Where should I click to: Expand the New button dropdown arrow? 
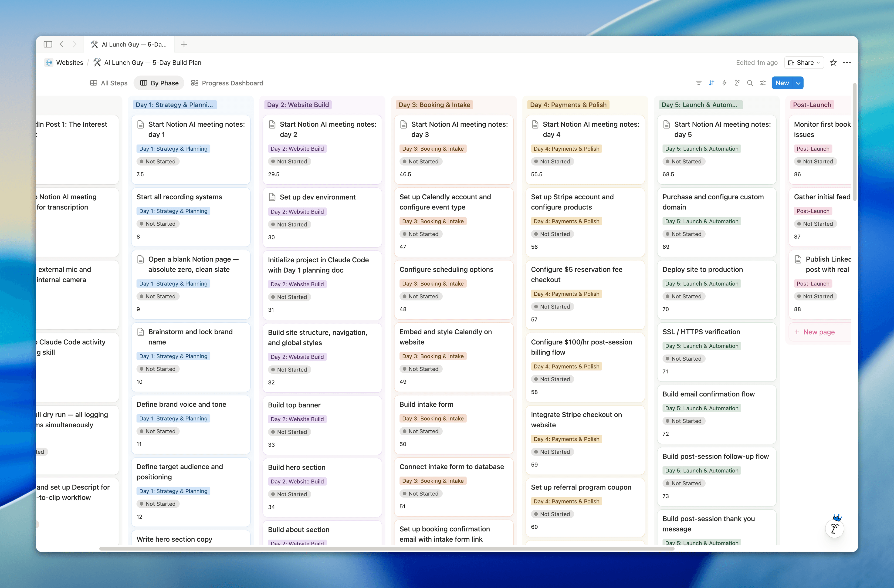pos(798,83)
